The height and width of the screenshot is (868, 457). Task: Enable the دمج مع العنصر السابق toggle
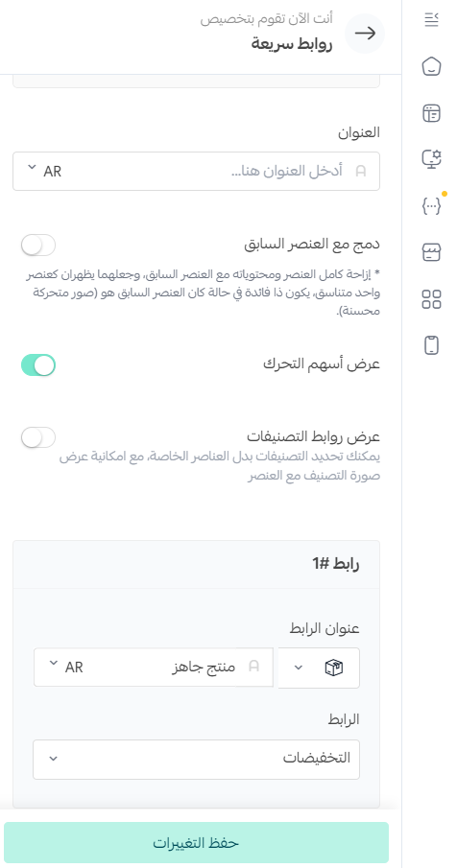pos(38,245)
